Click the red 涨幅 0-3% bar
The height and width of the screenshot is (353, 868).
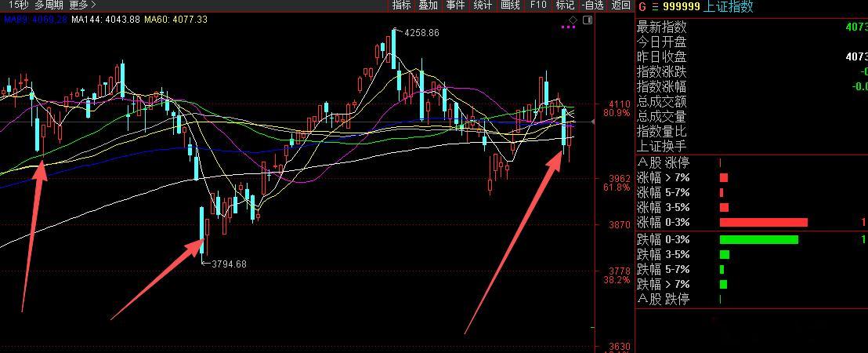pyautogui.click(x=763, y=222)
